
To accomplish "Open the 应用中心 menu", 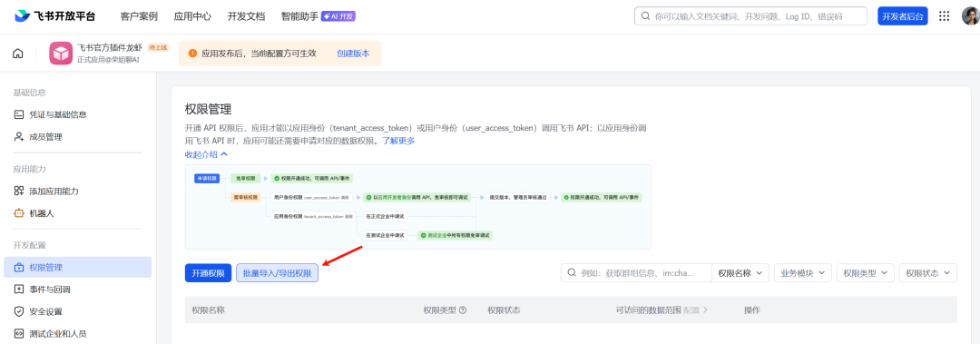I will pyautogui.click(x=192, y=16).
